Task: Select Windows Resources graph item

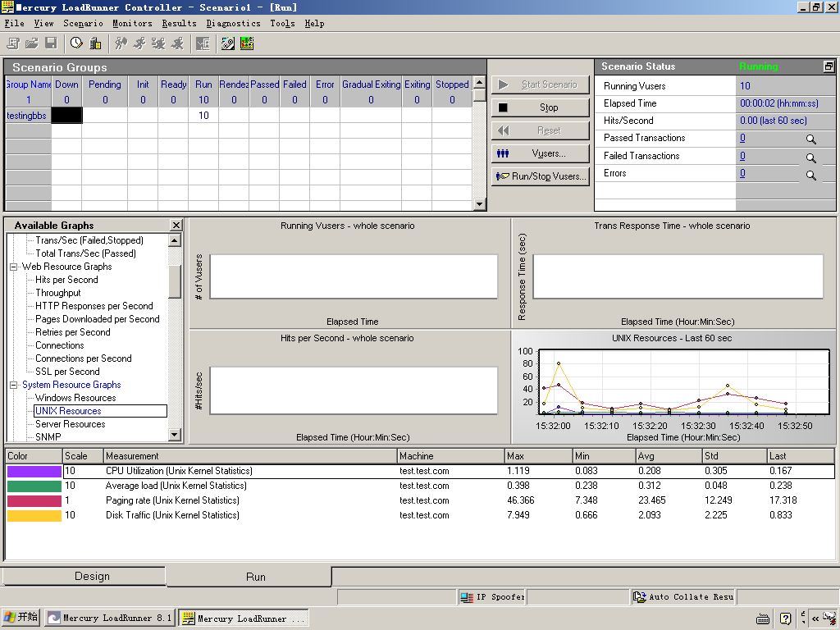Action: [75, 398]
